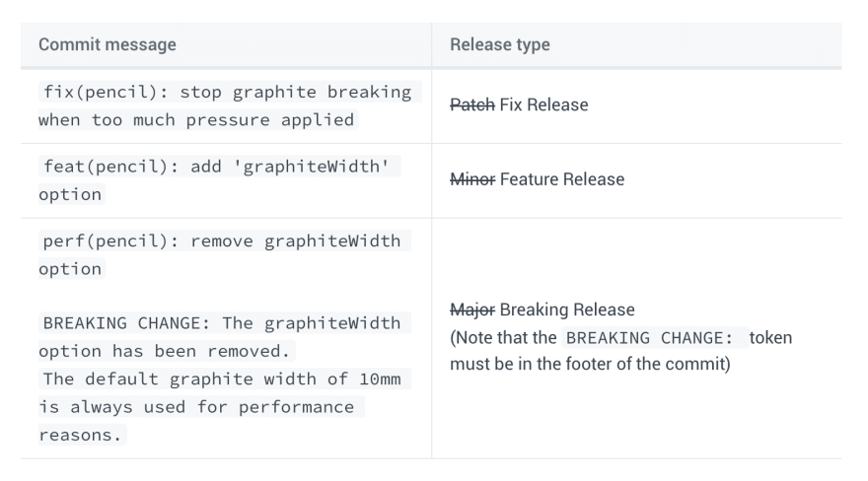Select the perf(pencil) remove graphiteWidth code line

[x=225, y=240]
